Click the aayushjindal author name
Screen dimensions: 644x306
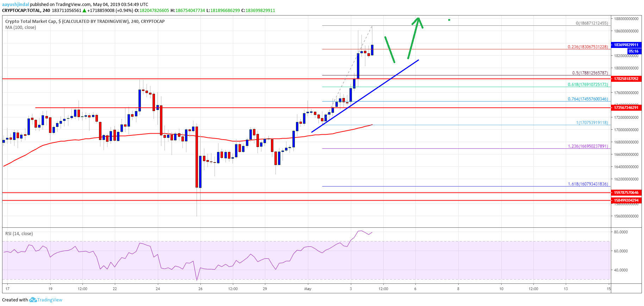click(x=16, y=4)
